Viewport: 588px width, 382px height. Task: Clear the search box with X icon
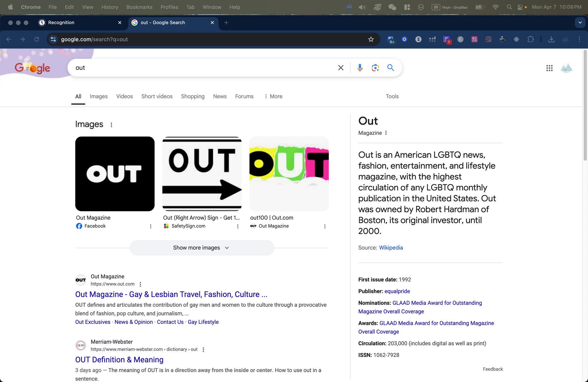coord(341,68)
